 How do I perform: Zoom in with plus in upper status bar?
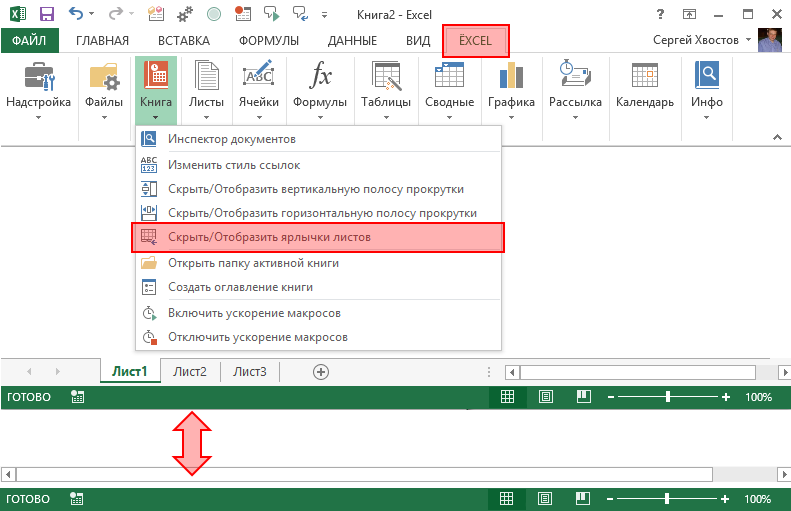[725, 397]
